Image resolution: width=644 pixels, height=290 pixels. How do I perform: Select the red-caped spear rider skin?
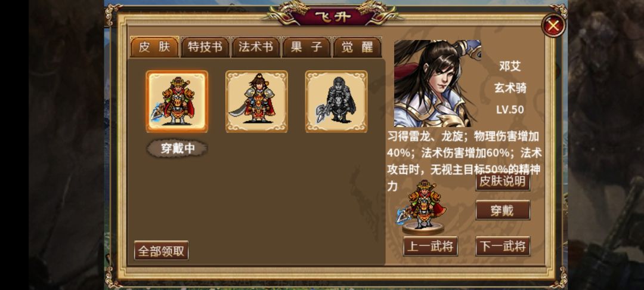click(177, 101)
